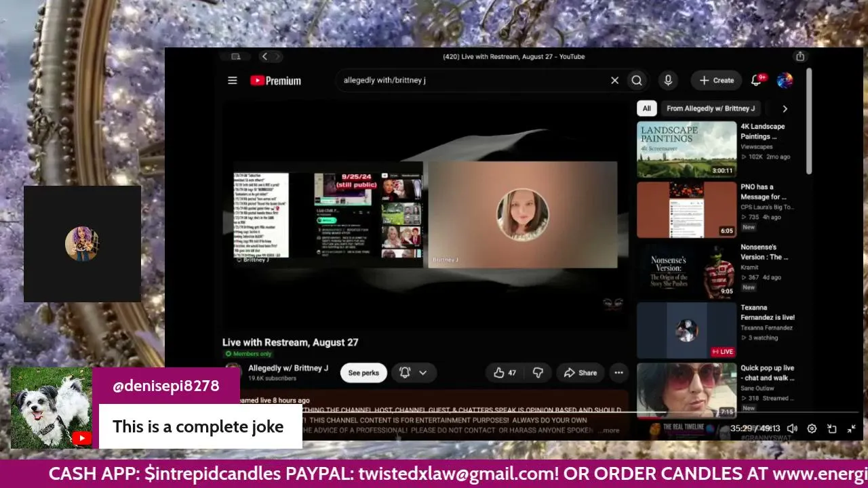The height and width of the screenshot is (488, 868).
Task: Open the 'PNO has a Message for' title
Action: click(x=764, y=192)
